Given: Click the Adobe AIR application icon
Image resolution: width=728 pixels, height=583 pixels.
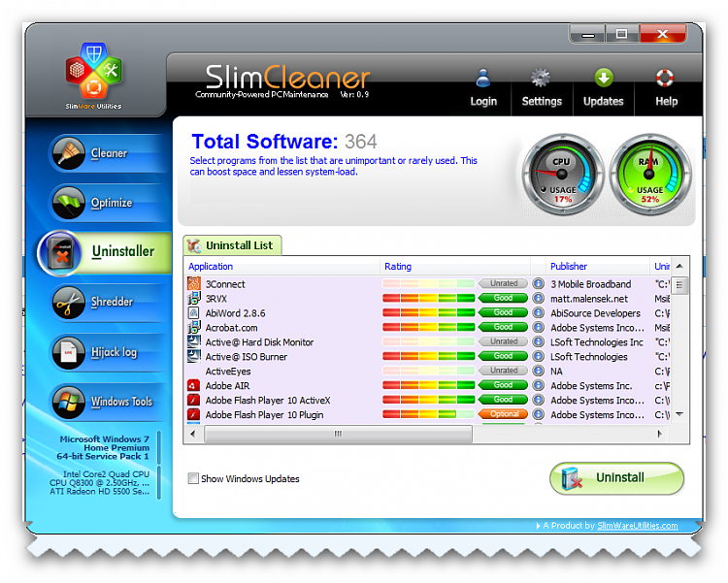Looking at the screenshot, I should click(193, 385).
